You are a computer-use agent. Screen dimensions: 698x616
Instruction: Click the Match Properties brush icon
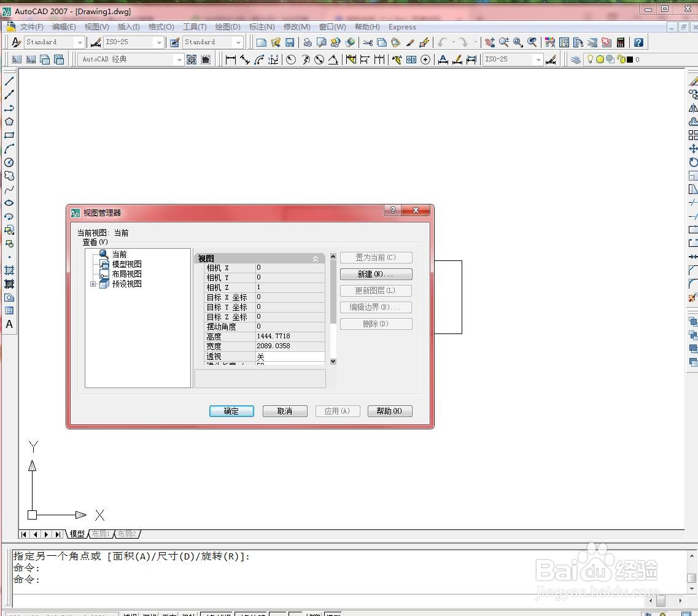click(410, 42)
